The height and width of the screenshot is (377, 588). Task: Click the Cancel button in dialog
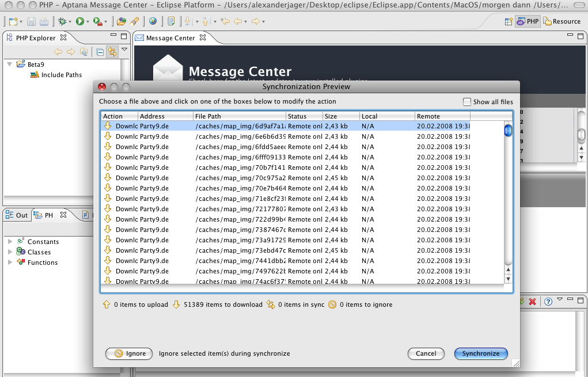click(426, 353)
